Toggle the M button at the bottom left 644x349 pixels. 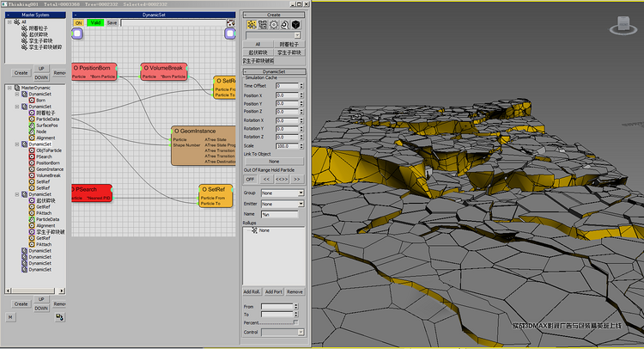tap(10, 317)
